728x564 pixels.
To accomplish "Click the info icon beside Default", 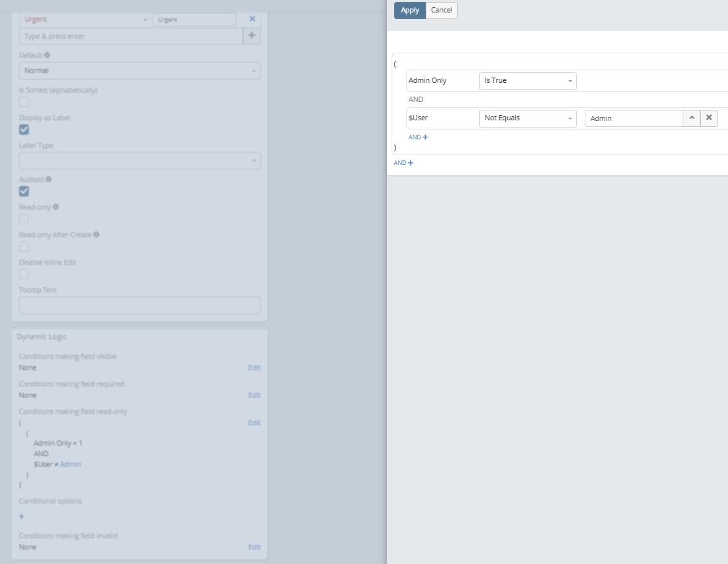I will click(47, 55).
